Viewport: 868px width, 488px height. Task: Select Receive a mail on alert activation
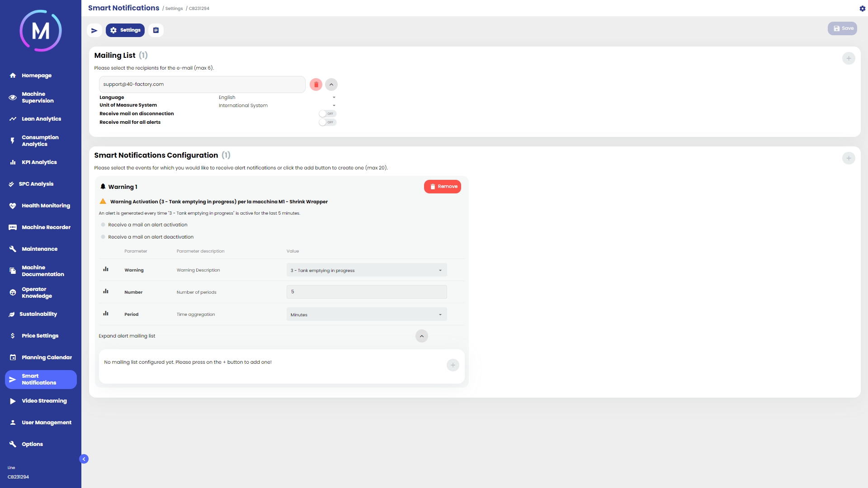103,225
